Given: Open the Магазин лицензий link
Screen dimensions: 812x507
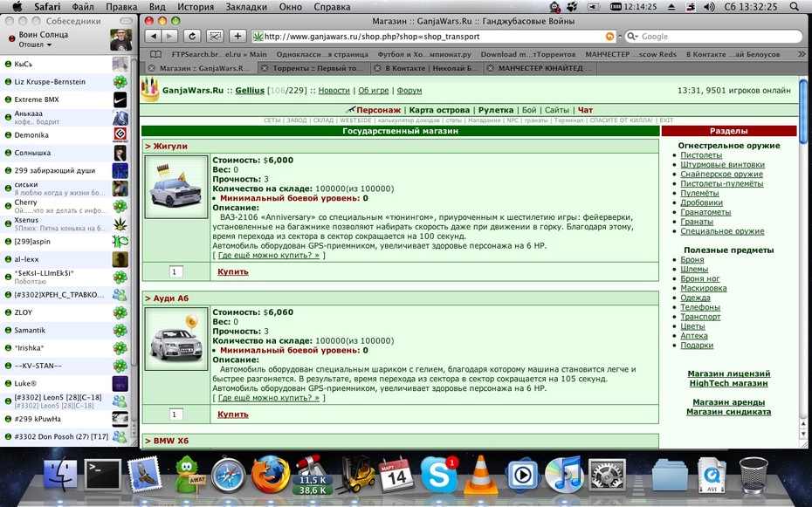Looking at the screenshot, I should pos(729,373).
